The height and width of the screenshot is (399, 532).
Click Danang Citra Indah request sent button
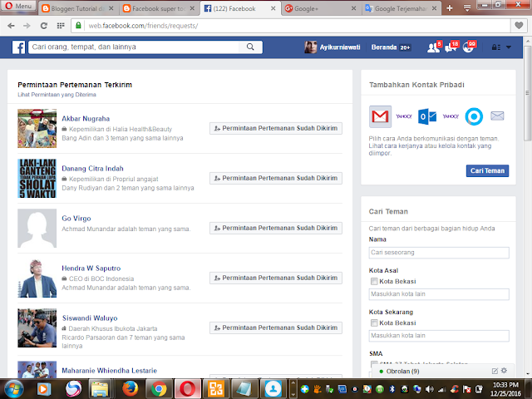tap(276, 178)
